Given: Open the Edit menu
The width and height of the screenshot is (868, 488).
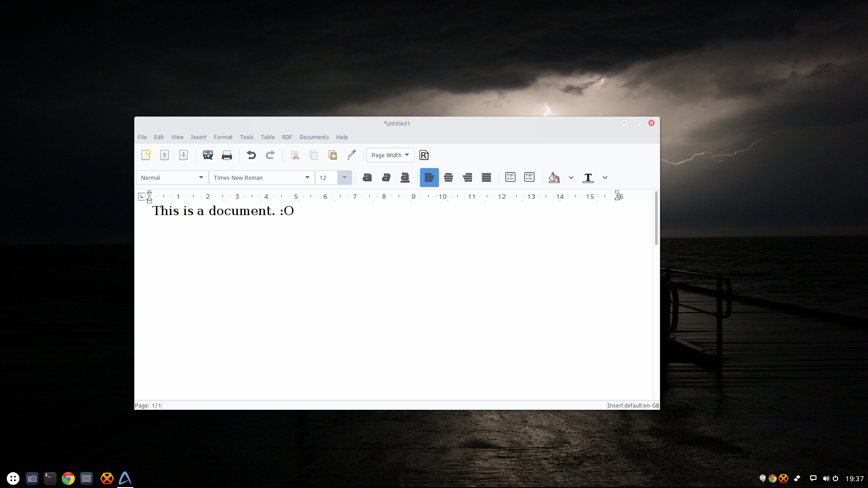Looking at the screenshot, I should point(159,137).
